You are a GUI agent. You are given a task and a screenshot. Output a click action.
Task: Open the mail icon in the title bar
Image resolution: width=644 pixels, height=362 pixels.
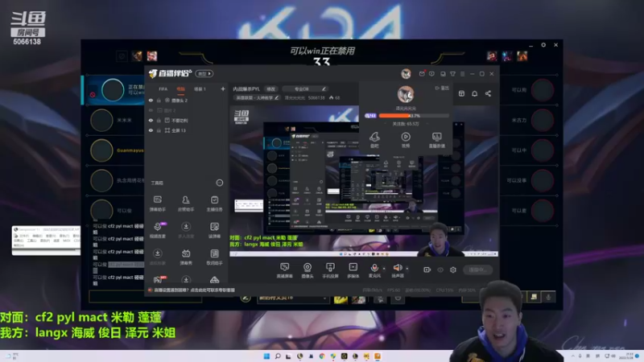coord(422,74)
